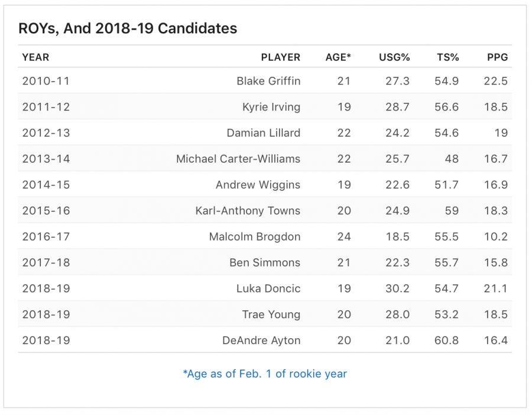Image resolution: width=532 pixels, height=415 pixels.
Task: Select the 2016-17 year cell
Action: 46,237
